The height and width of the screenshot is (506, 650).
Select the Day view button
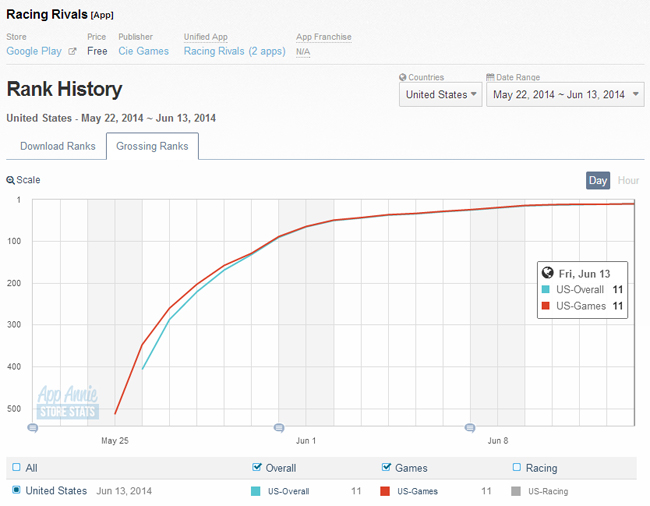click(598, 180)
